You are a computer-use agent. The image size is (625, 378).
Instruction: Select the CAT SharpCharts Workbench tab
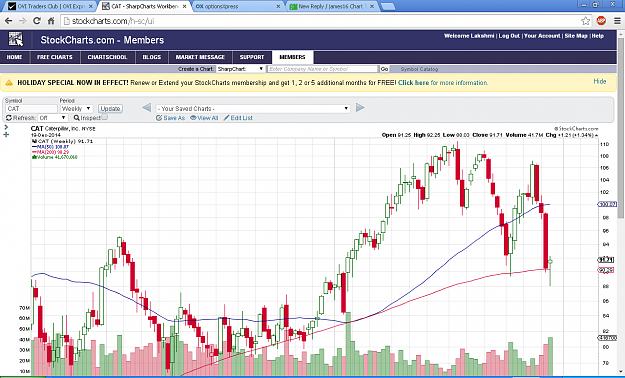144,6
